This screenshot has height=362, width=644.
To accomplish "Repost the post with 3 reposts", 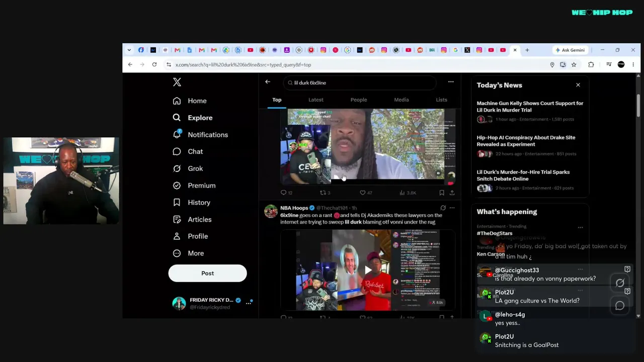I will 325,193.
